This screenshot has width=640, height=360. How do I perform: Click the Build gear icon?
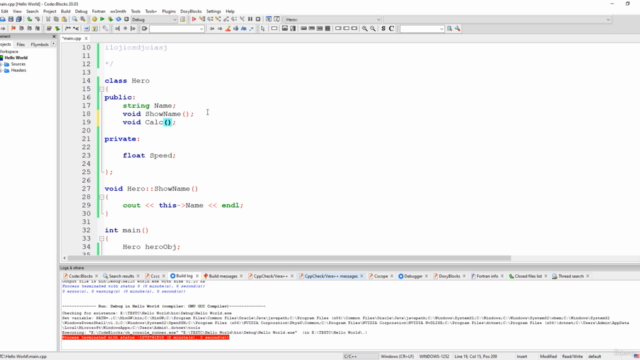[94, 19]
